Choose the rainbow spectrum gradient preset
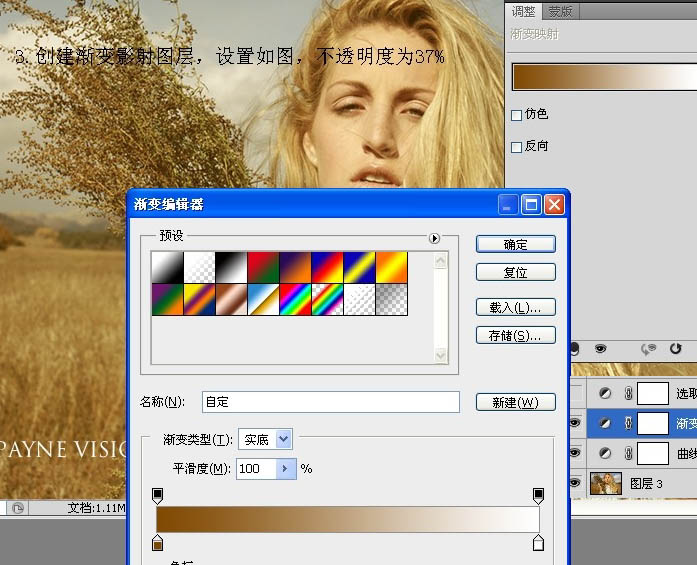This screenshot has width=697, height=565. (x=294, y=299)
